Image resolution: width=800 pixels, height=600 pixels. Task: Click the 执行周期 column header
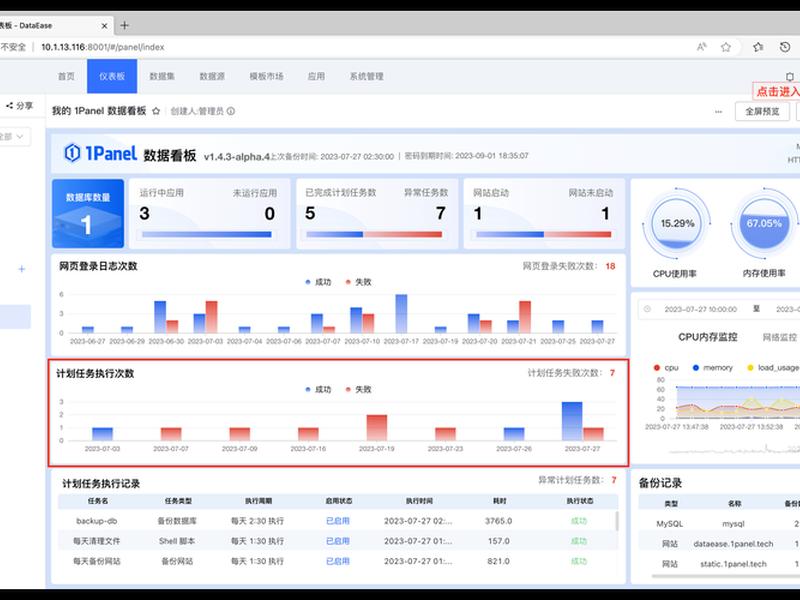click(258, 501)
